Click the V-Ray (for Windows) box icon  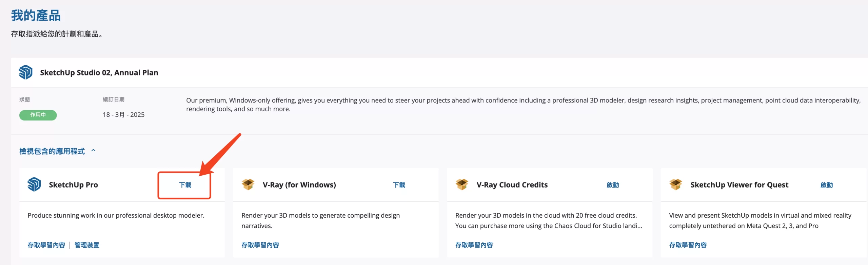248,184
